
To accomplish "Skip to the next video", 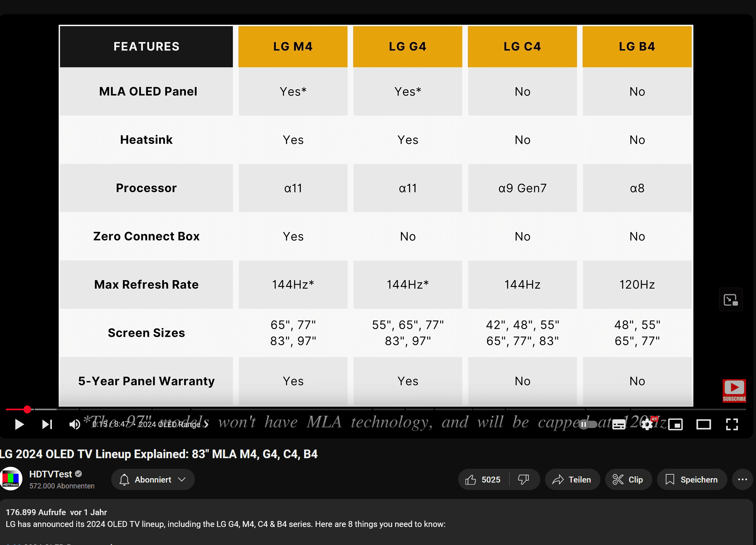I will point(47,424).
